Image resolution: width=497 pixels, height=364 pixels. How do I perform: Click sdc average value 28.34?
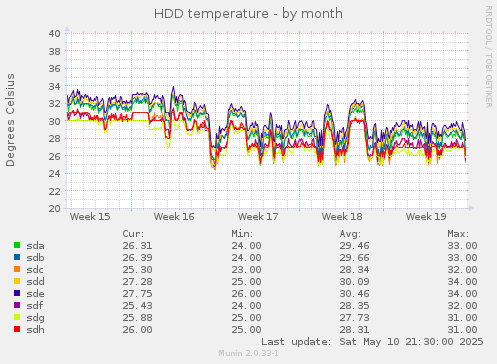354,270
